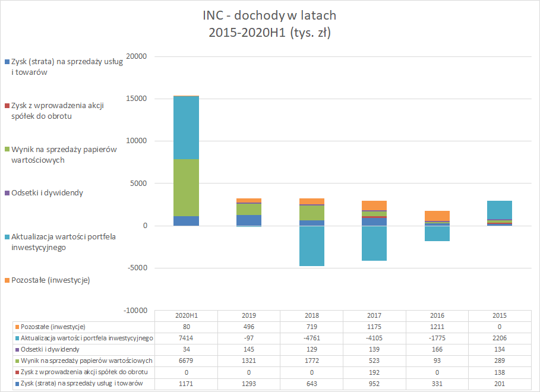Click table row label Wynik na sprzedaży papierów wartościowych
This screenshot has height=392, width=540.
(x=87, y=361)
